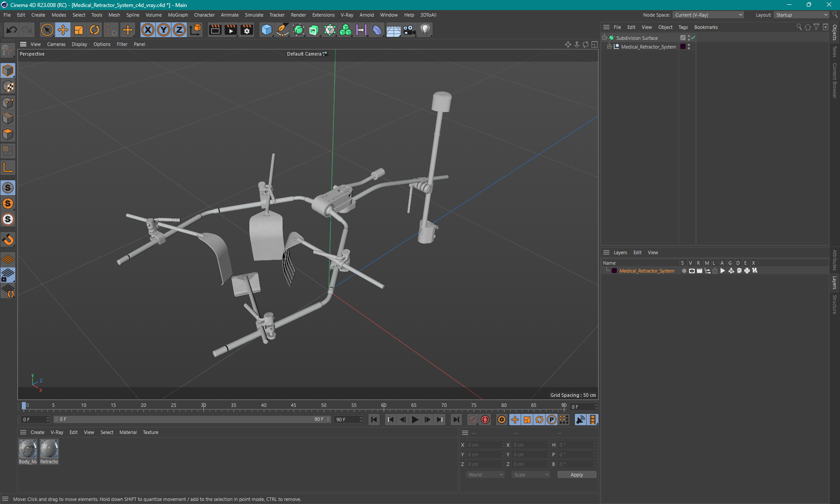Toggle Autokeying button
Viewport: 840px width, 504px height.
point(485,420)
